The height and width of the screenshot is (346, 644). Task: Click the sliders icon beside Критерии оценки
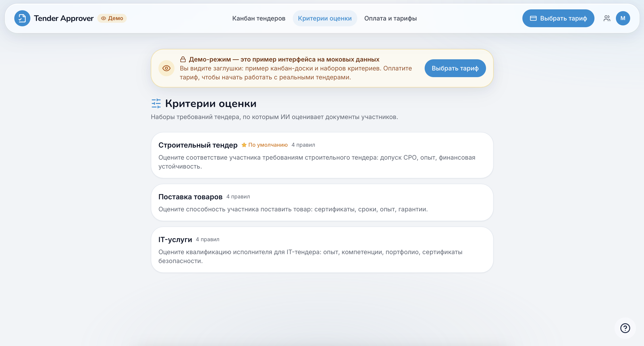click(x=156, y=103)
